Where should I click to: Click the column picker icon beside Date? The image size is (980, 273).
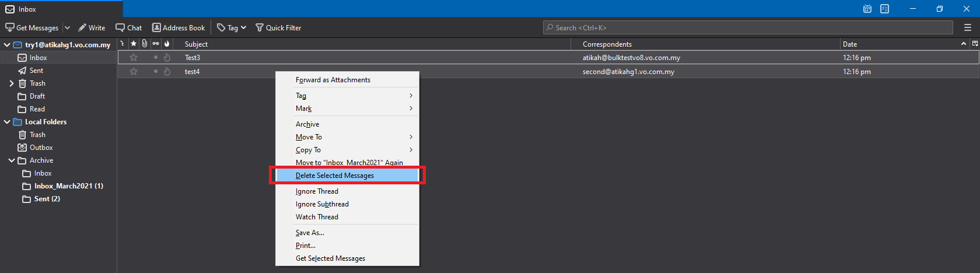tap(975, 44)
